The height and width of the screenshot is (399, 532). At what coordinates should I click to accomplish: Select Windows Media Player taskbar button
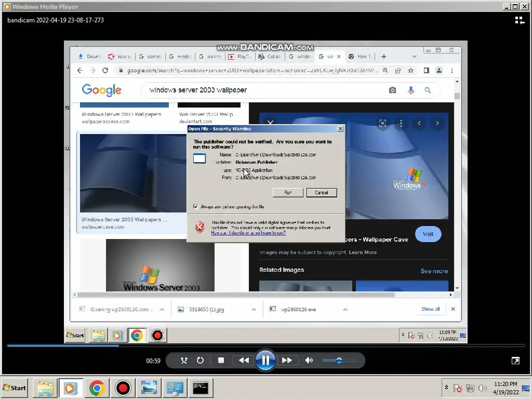[71, 388]
